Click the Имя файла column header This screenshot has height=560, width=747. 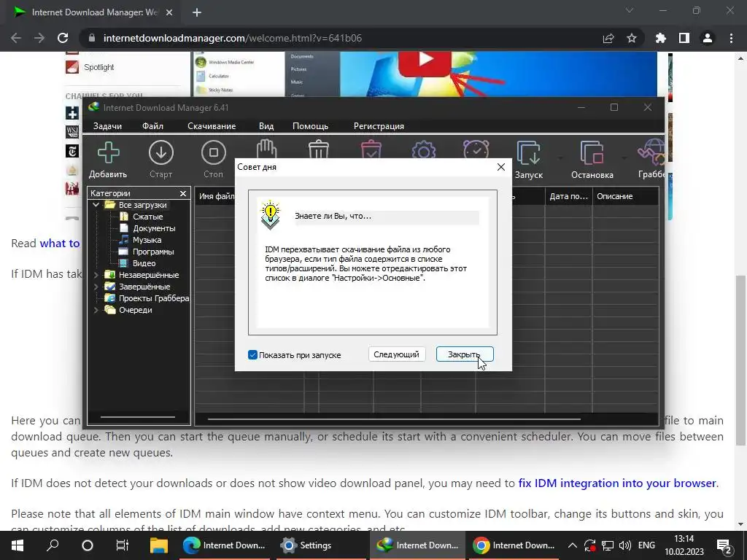(215, 196)
